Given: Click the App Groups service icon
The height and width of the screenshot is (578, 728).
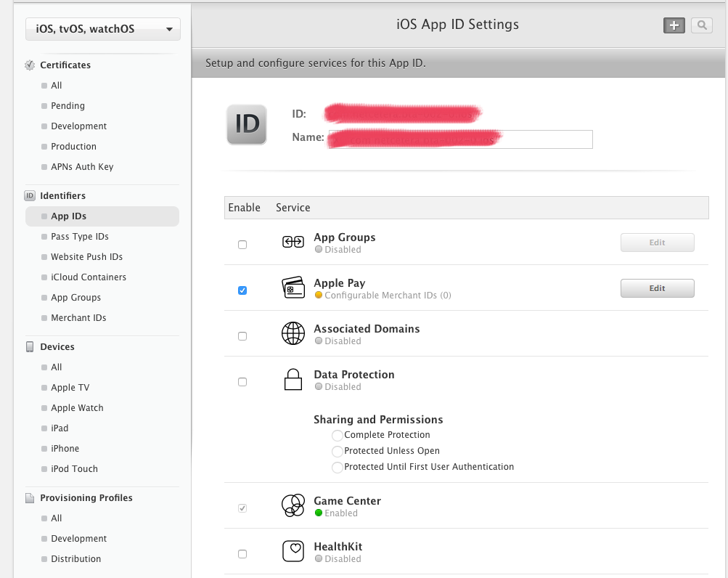Looking at the screenshot, I should click(293, 243).
